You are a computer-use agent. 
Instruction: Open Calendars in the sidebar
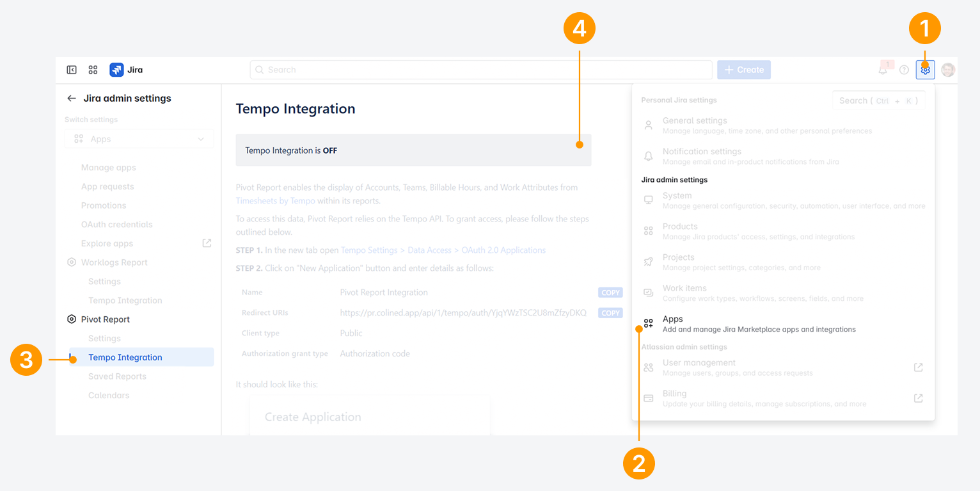click(109, 396)
